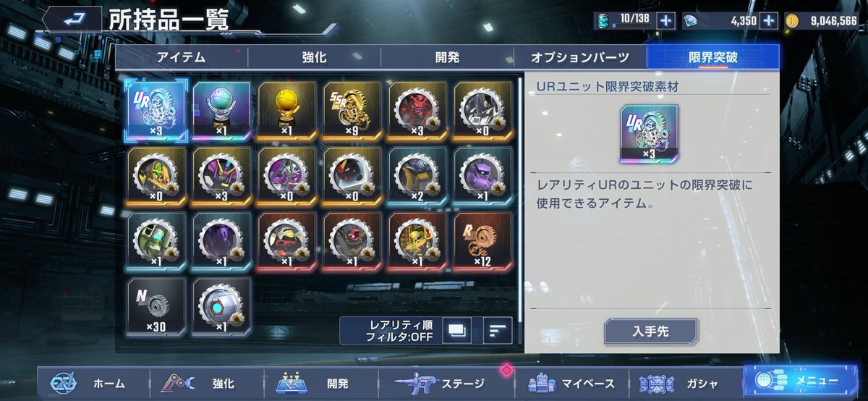The image size is (868, 401).
Task: Add more stamina with the plus button
Action: click(x=666, y=20)
